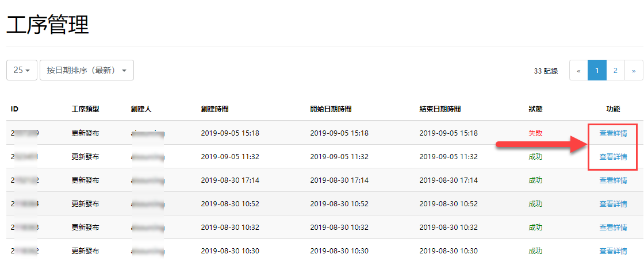Click the 工序類型 column header

86,109
